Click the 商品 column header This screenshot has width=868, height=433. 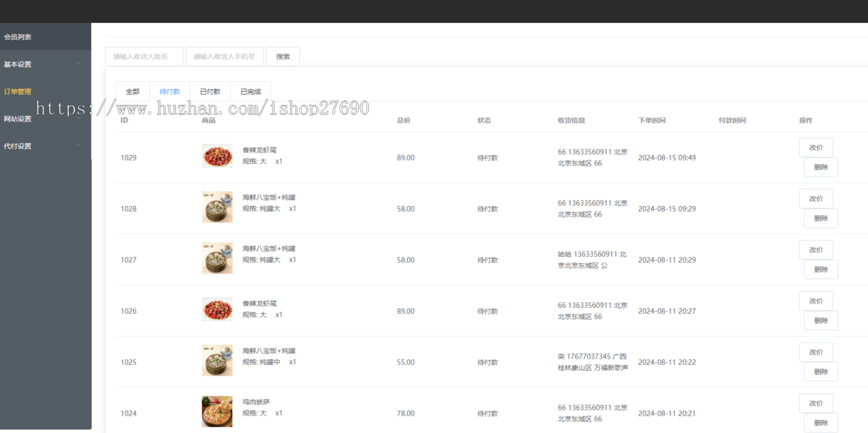point(208,121)
